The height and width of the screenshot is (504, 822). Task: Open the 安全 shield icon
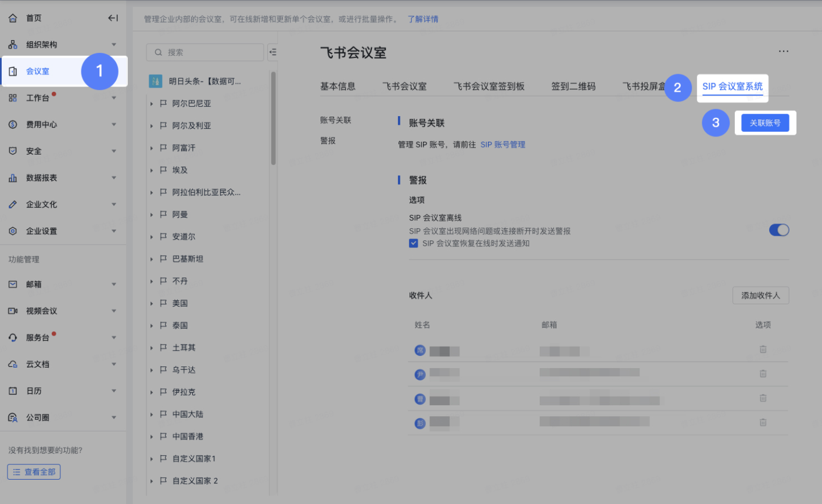click(x=13, y=151)
